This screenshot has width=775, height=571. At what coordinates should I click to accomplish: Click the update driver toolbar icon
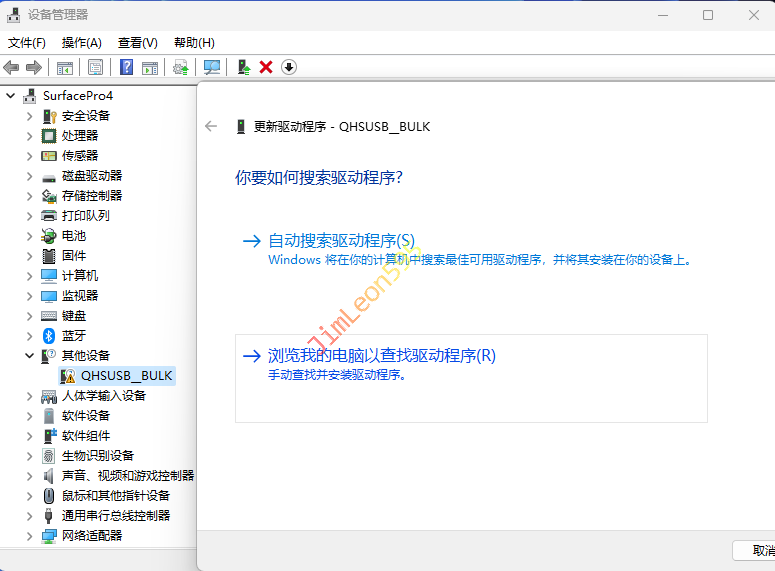click(243, 67)
